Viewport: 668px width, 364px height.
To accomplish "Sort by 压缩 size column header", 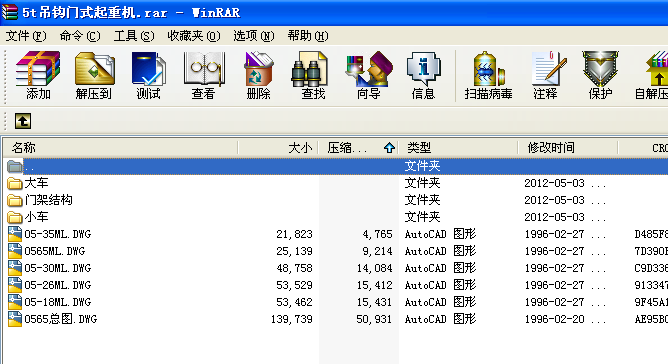I will click(358, 148).
